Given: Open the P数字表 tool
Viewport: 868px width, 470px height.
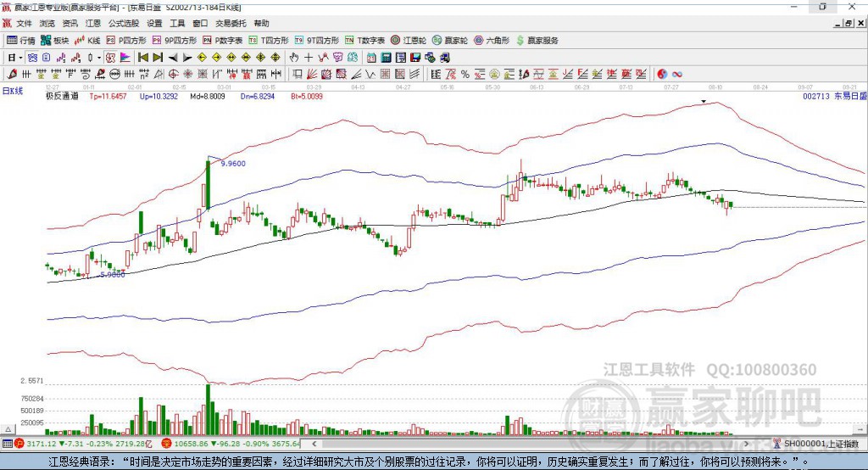Looking at the screenshot, I should click(x=223, y=41).
